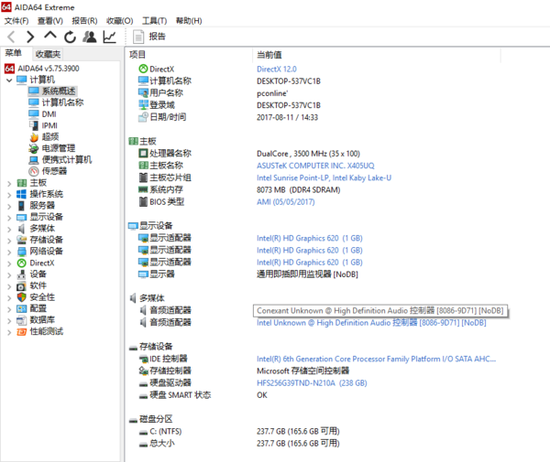Select 数据库 in the tree
Viewport: 550px width, 462px height.
(x=42, y=320)
